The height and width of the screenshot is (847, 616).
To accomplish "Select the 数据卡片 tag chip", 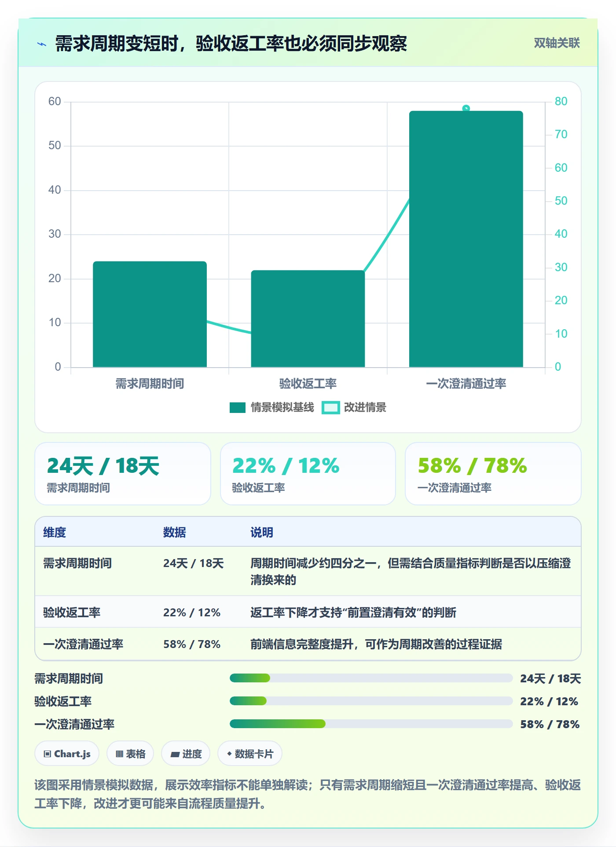I will (x=250, y=754).
